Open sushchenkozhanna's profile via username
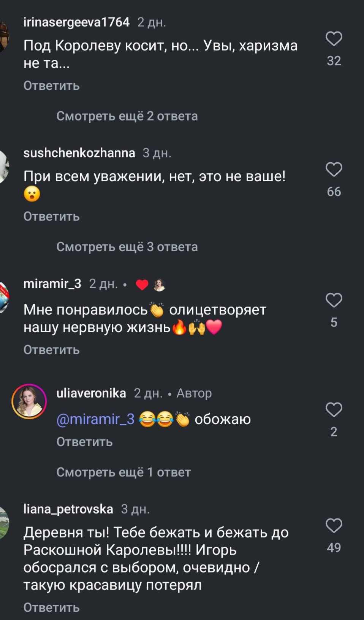This screenshot has width=364, height=620. pos(79,153)
